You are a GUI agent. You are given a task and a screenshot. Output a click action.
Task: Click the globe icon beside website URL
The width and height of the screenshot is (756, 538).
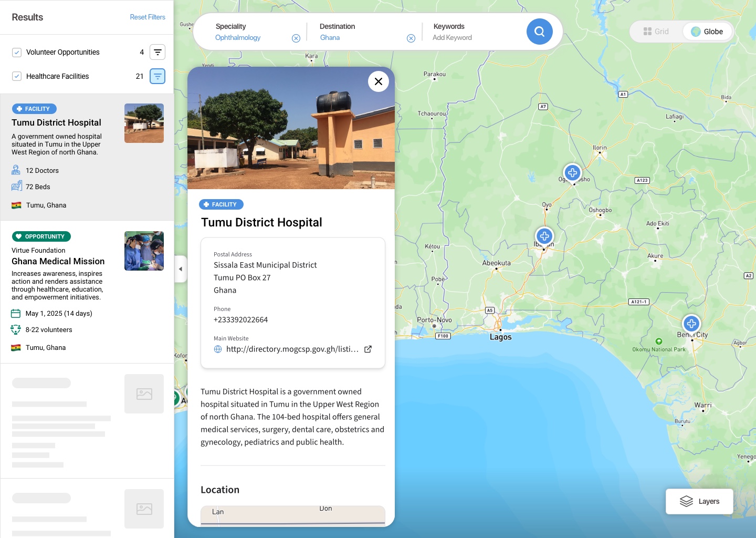[218, 349]
